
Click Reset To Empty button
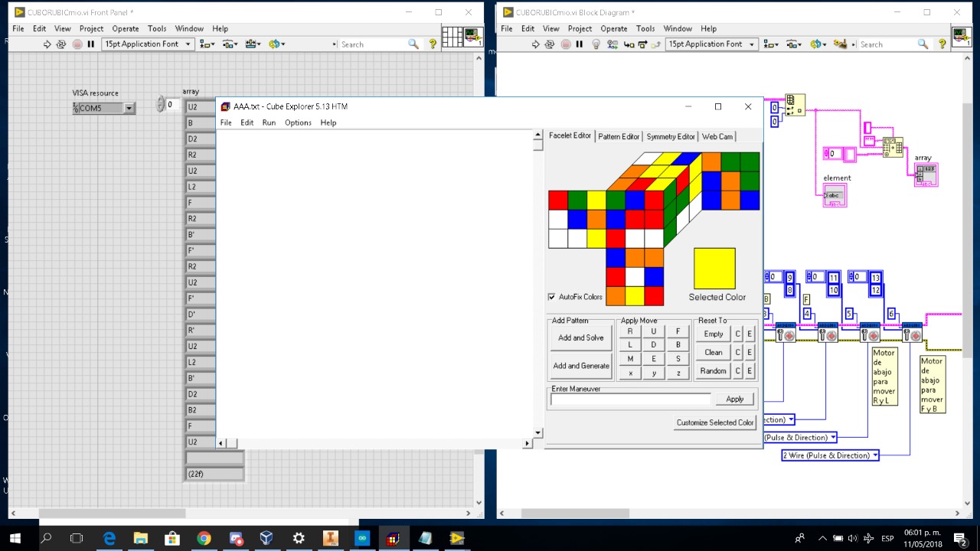[x=714, y=334]
